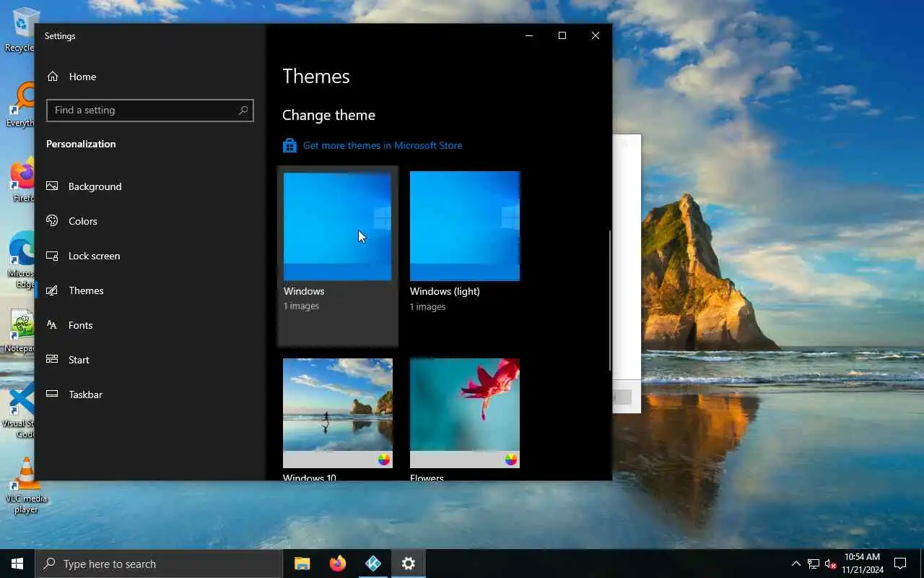This screenshot has height=578, width=924.
Task: Open Get more themes in Microsoft Store
Action: [383, 145]
